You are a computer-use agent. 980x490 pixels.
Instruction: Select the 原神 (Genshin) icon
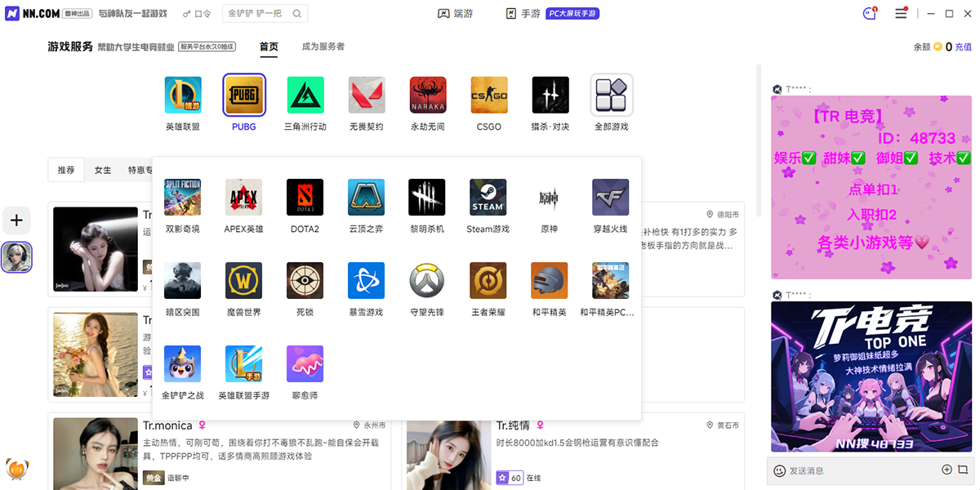[x=549, y=197]
